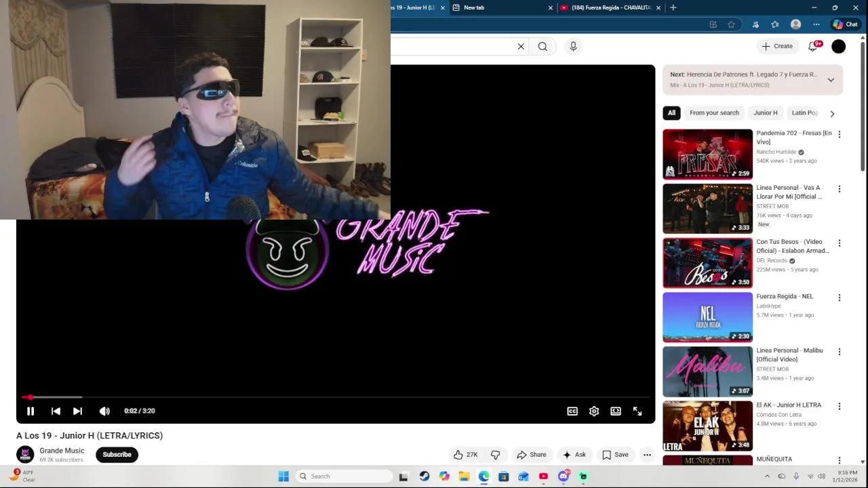Open the YouTube account avatar menu

click(839, 46)
